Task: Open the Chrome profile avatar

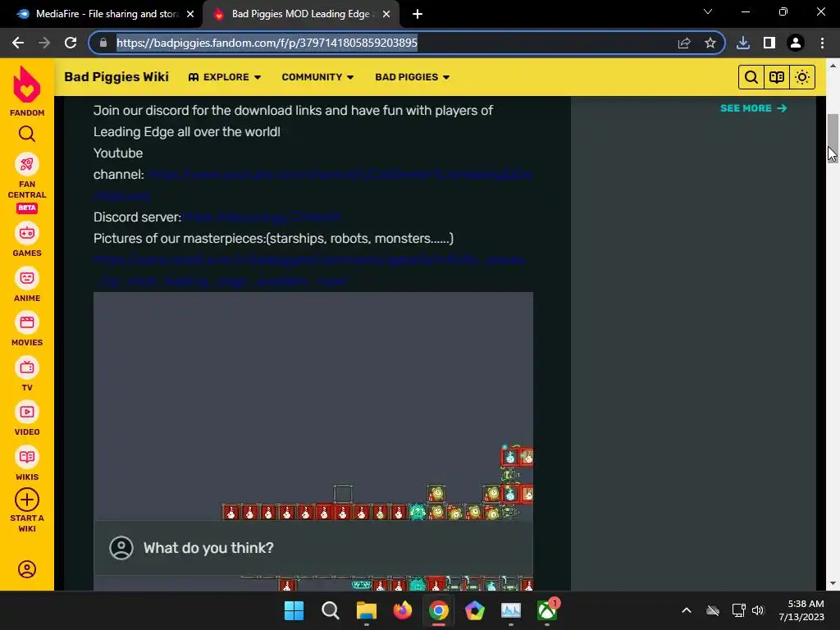Action: coord(796,43)
